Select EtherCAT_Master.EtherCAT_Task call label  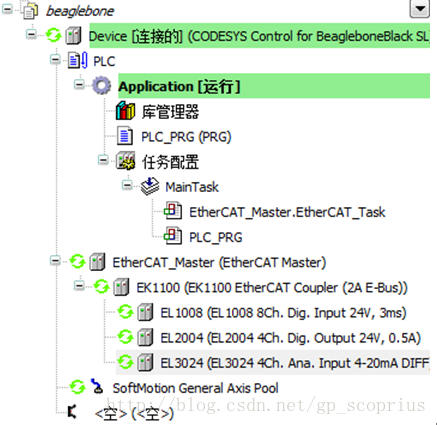point(287,212)
